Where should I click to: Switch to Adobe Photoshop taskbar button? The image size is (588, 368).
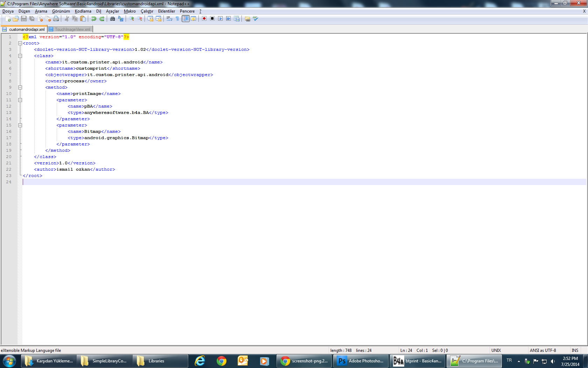click(361, 361)
